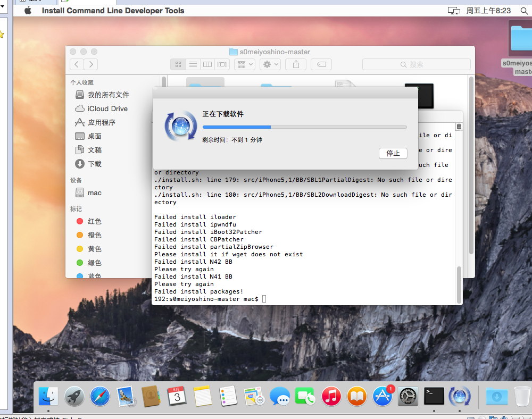Open the Apple menu
The image size is (532, 419).
[28, 11]
